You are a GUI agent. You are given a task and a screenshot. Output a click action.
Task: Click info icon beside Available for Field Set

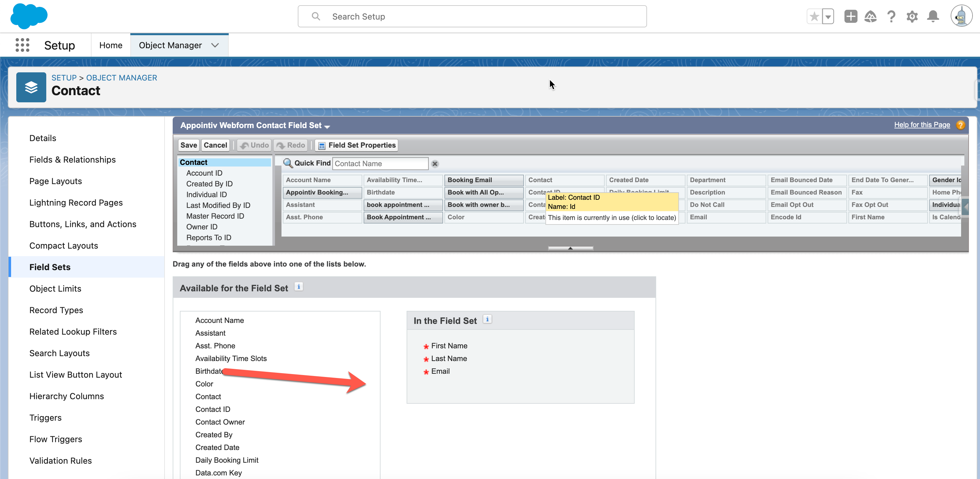point(299,286)
